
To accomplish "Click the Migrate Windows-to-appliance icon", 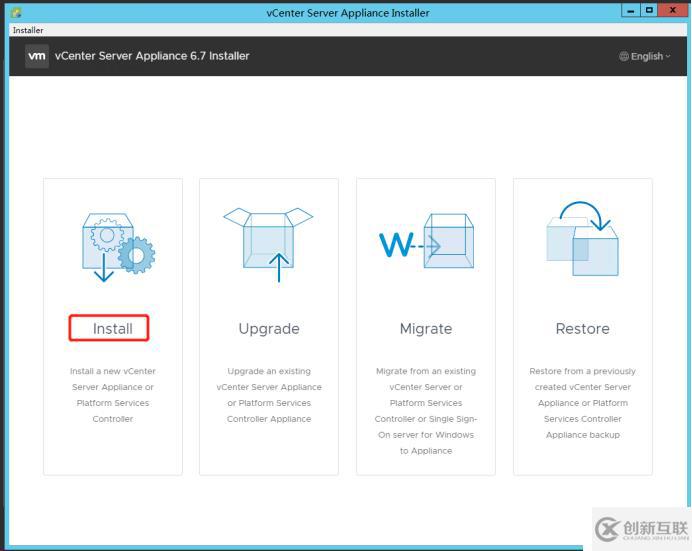I will pyautogui.click(x=426, y=241).
